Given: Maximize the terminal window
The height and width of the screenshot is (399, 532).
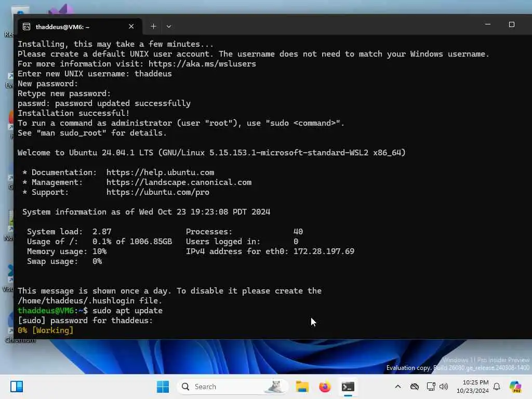Looking at the screenshot, I should point(512,24).
